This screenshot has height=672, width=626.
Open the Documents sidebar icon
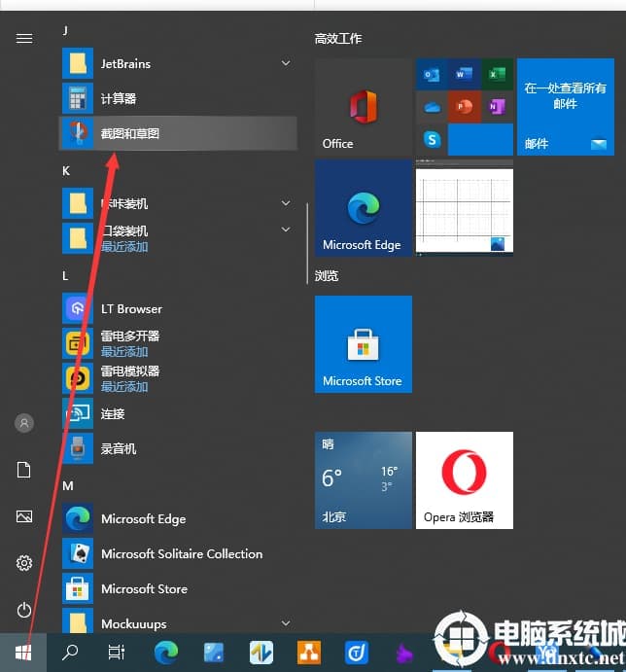(x=24, y=470)
